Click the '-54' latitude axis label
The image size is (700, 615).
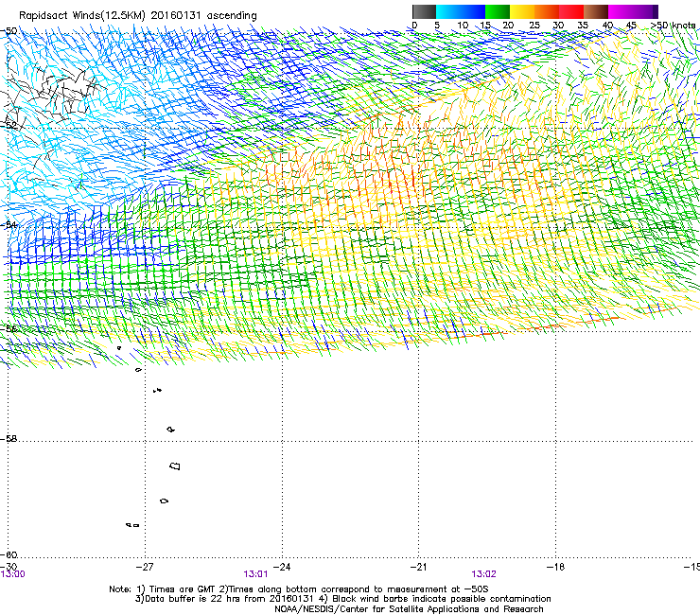click(x=9, y=224)
